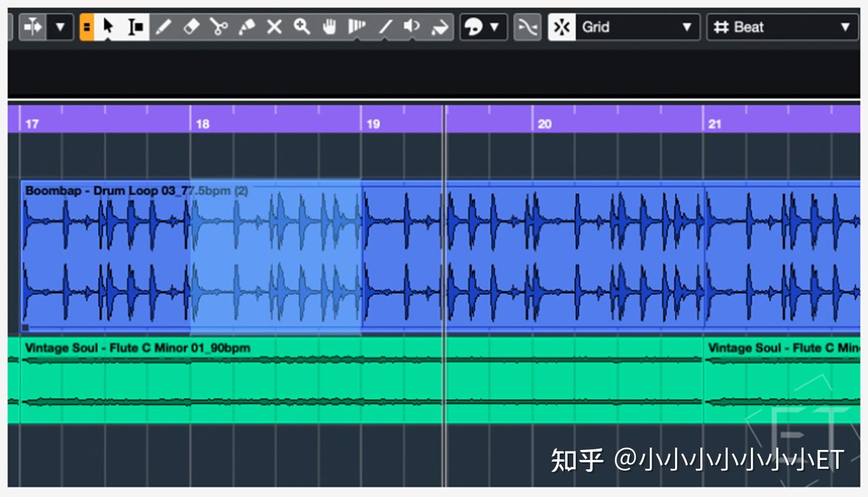Select the Object Selection arrow tool
The width and height of the screenshot is (868, 497).
click(x=109, y=26)
